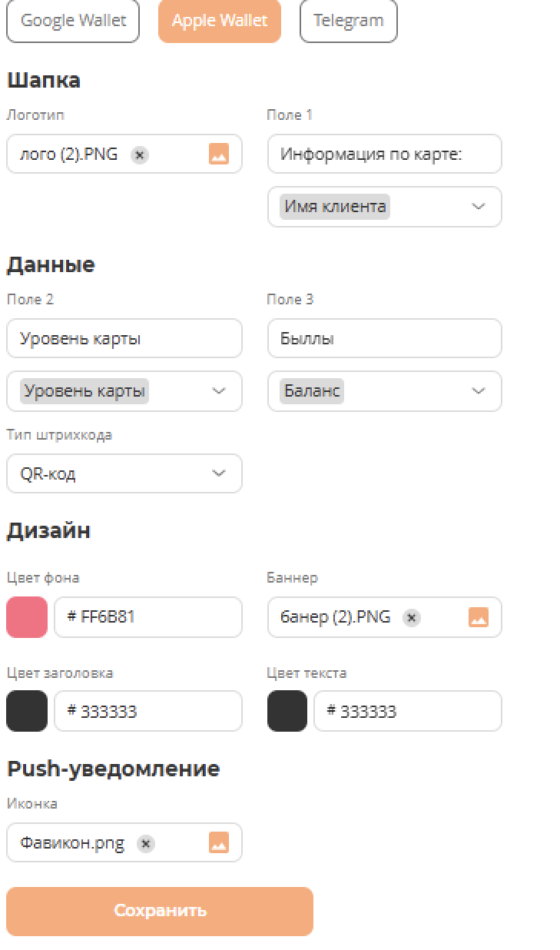Click the Быллы label input field
Viewport: 560px width, 950px height.
pos(384,339)
